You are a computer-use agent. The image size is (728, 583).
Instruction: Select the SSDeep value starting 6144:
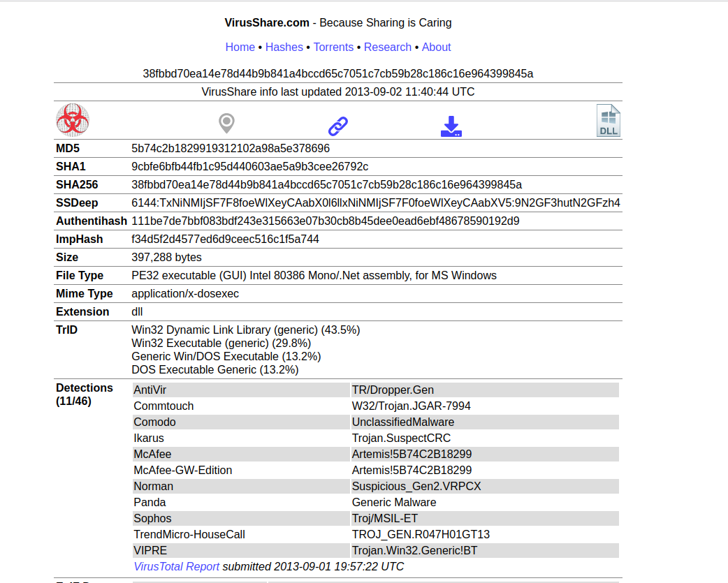376,202
